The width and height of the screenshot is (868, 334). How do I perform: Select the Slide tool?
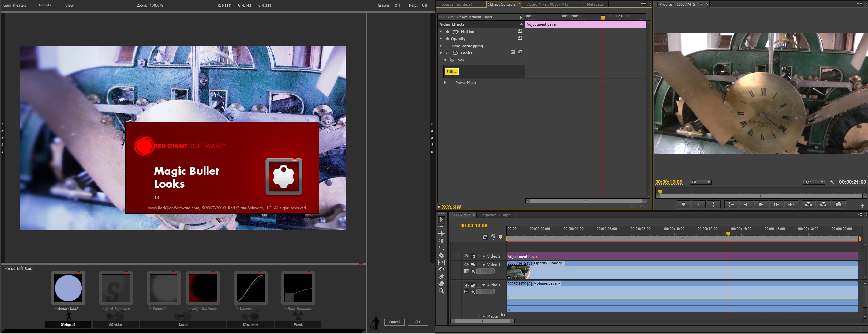(x=441, y=269)
